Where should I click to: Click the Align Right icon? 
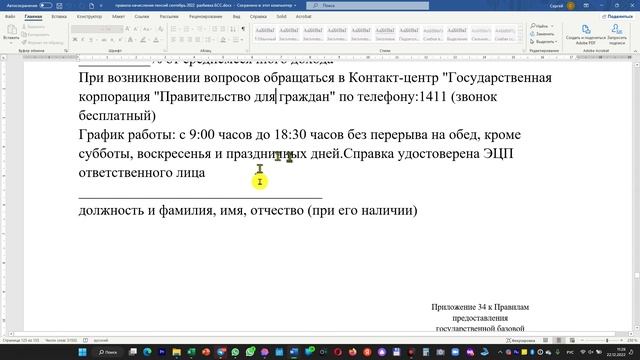tap(190, 40)
